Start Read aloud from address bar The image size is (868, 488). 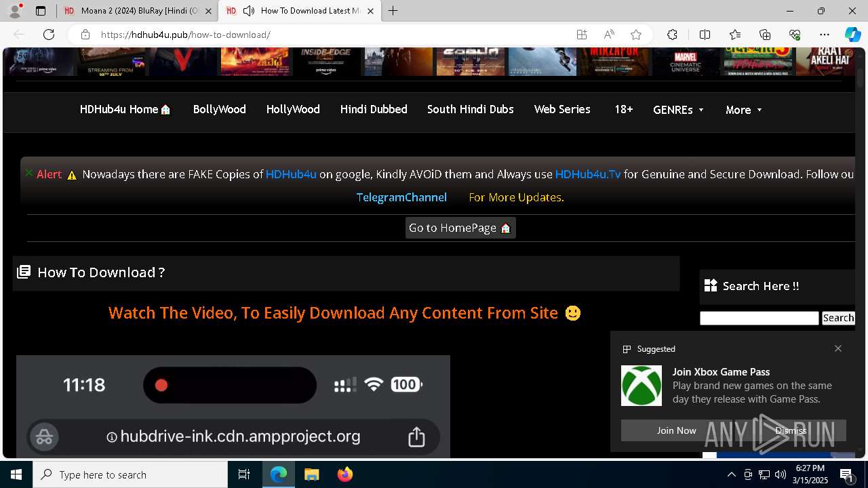pyautogui.click(x=609, y=35)
